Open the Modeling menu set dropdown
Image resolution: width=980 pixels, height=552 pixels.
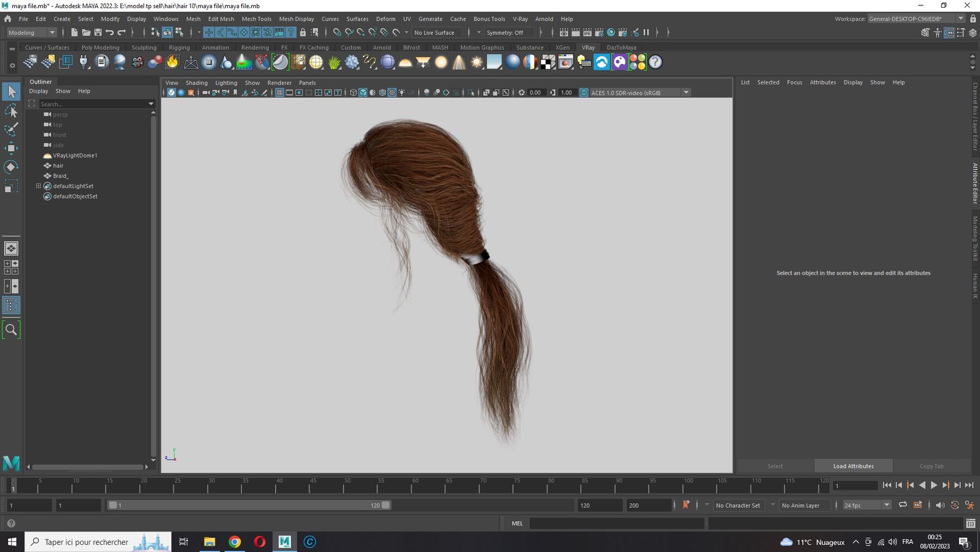32,33
